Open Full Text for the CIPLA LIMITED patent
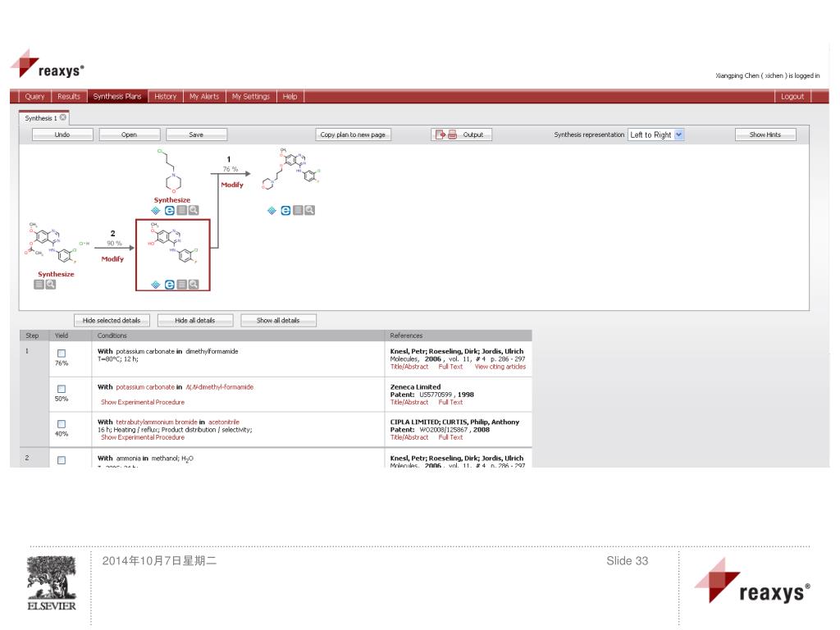 (x=450, y=437)
